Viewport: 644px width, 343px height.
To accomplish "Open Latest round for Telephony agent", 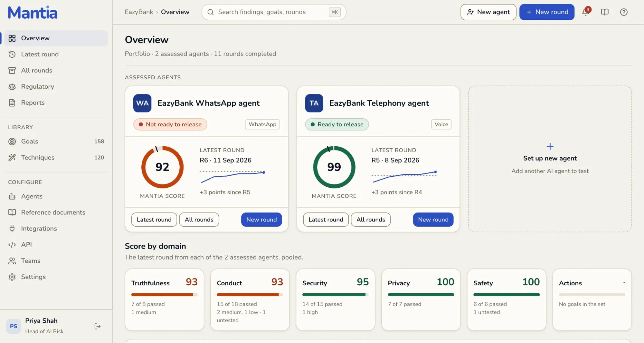I will click(x=326, y=220).
